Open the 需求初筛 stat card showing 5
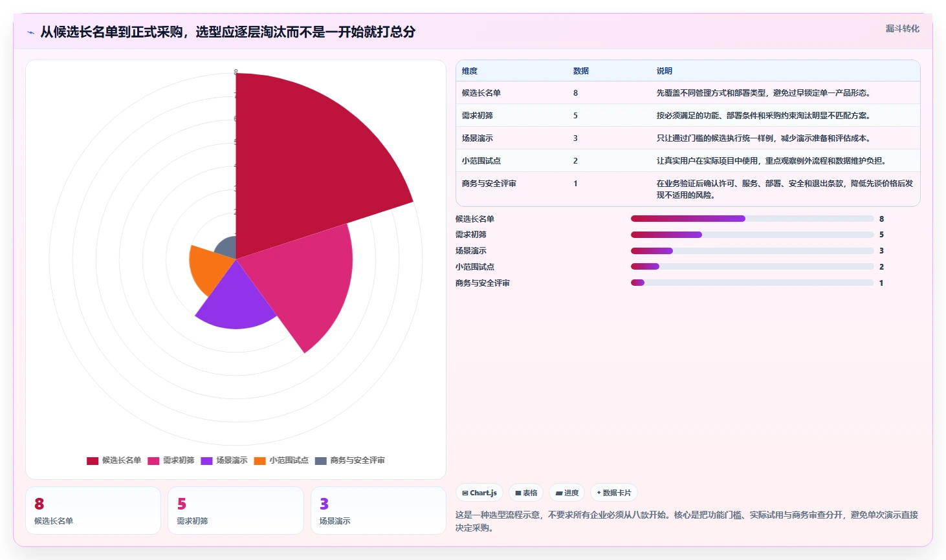This screenshot has height=560, width=946. pyautogui.click(x=236, y=511)
